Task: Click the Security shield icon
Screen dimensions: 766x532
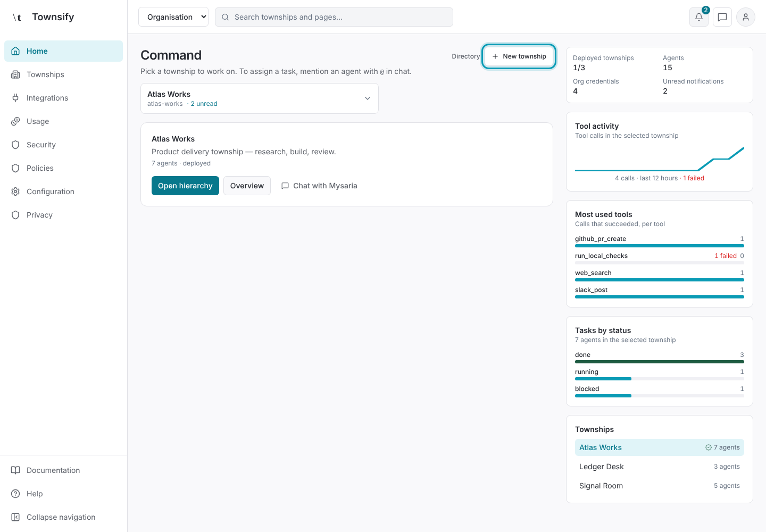Action: coord(15,145)
